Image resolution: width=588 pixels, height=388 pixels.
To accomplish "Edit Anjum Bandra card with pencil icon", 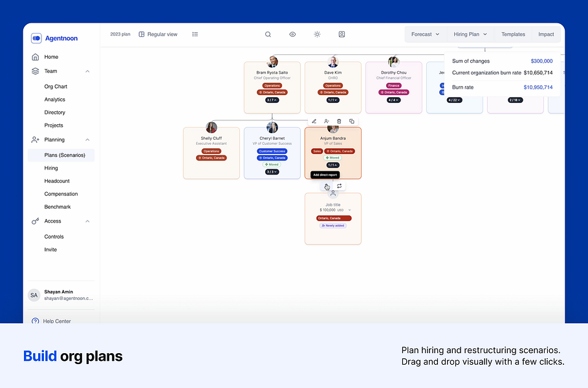I will [314, 122].
